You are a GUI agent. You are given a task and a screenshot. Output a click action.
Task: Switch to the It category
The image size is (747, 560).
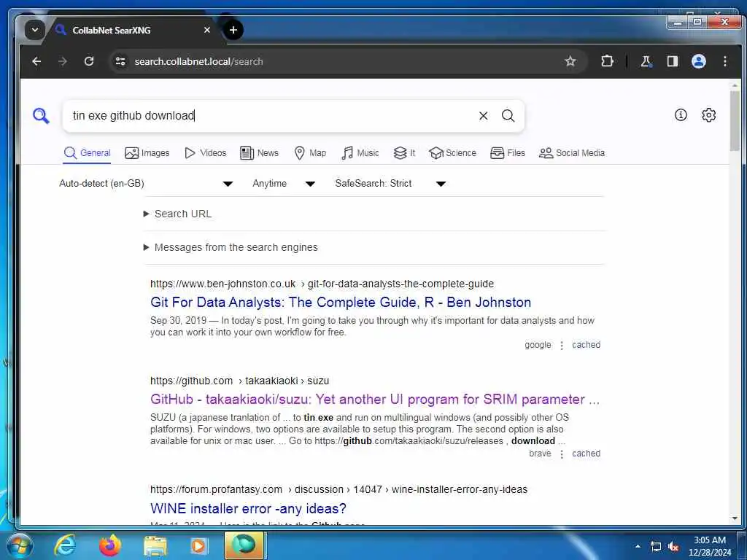coord(404,153)
